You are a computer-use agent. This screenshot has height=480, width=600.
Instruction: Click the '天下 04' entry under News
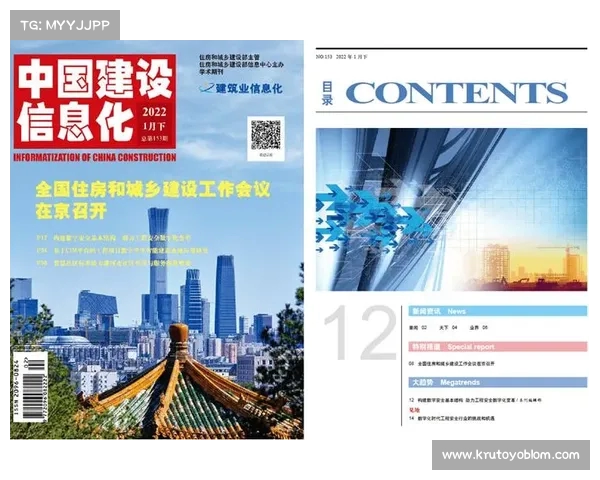448,328
